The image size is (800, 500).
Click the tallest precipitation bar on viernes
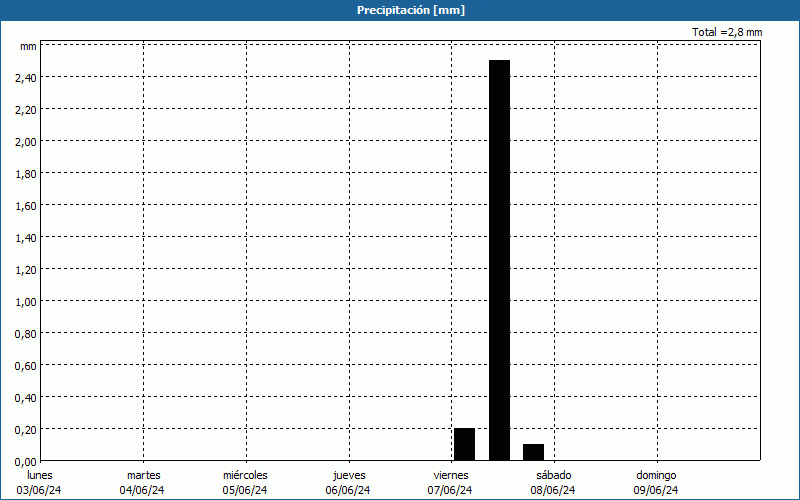click(499, 260)
